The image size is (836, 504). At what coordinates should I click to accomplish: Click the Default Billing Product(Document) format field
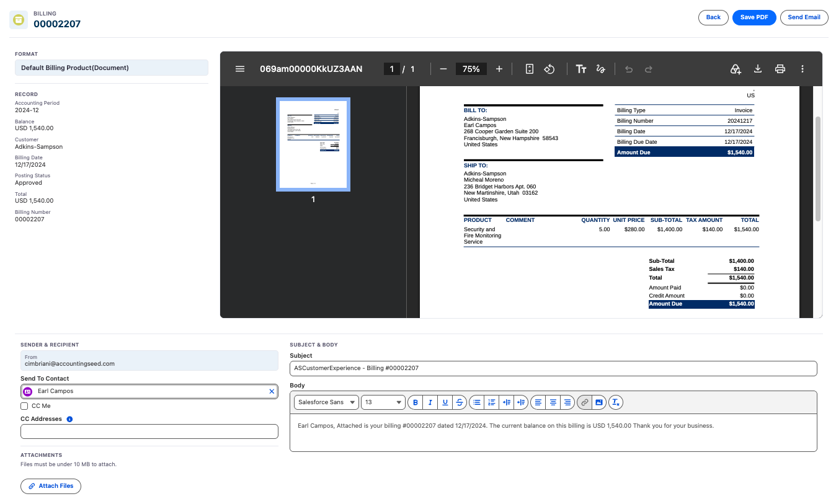(112, 68)
